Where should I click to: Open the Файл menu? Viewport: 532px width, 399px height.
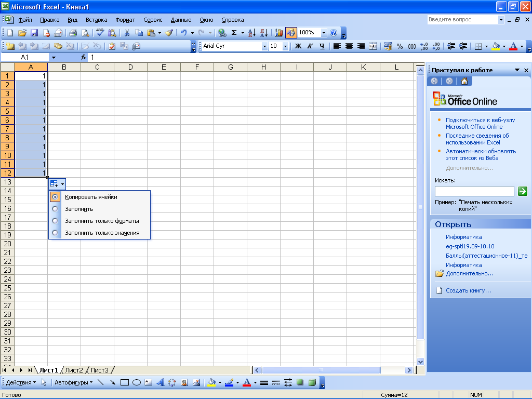[25, 20]
